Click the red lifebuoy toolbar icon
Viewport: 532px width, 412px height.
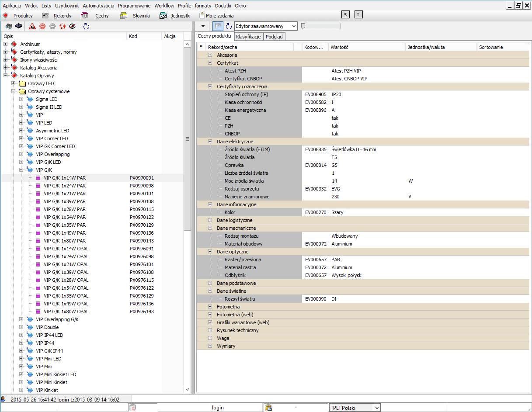[63, 26]
